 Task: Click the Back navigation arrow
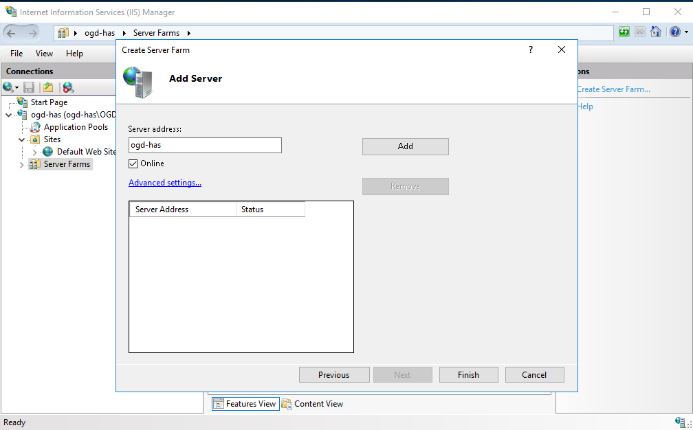point(12,33)
